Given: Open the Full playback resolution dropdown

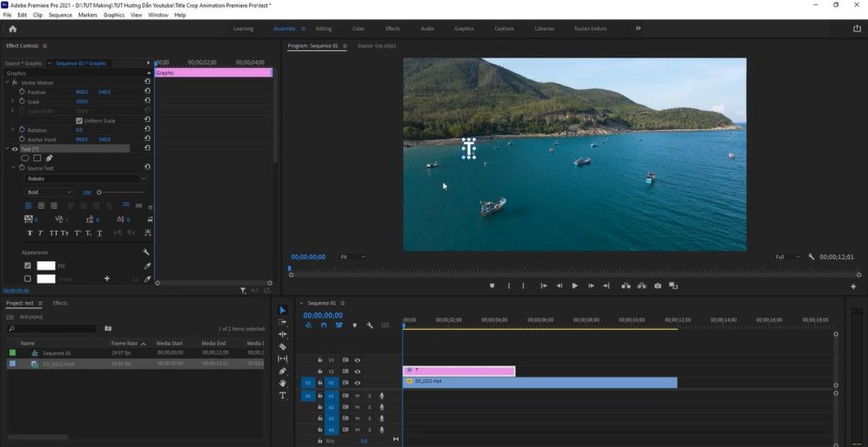Looking at the screenshot, I should pyautogui.click(x=787, y=257).
